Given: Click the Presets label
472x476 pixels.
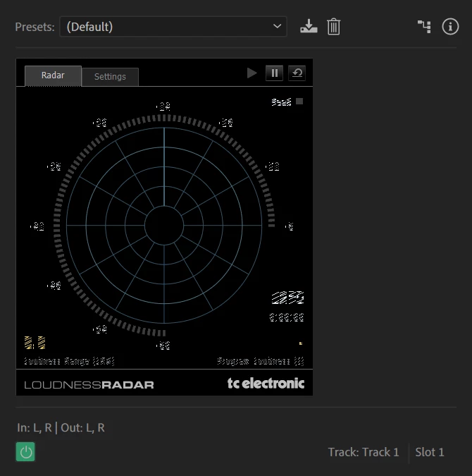Looking at the screenshot, I should click(x=35, y=27).
